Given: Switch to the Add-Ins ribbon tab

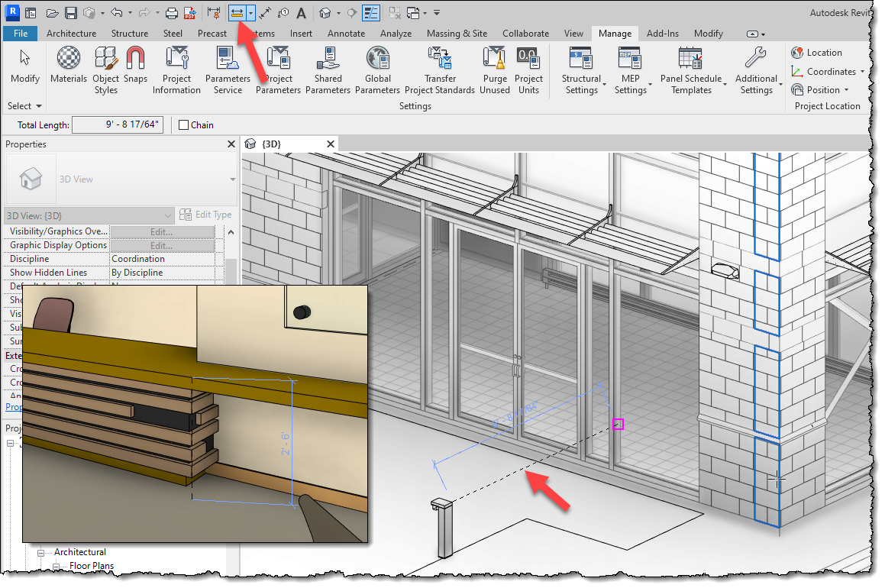Looking at the screenshot, I should click(663, 34).
